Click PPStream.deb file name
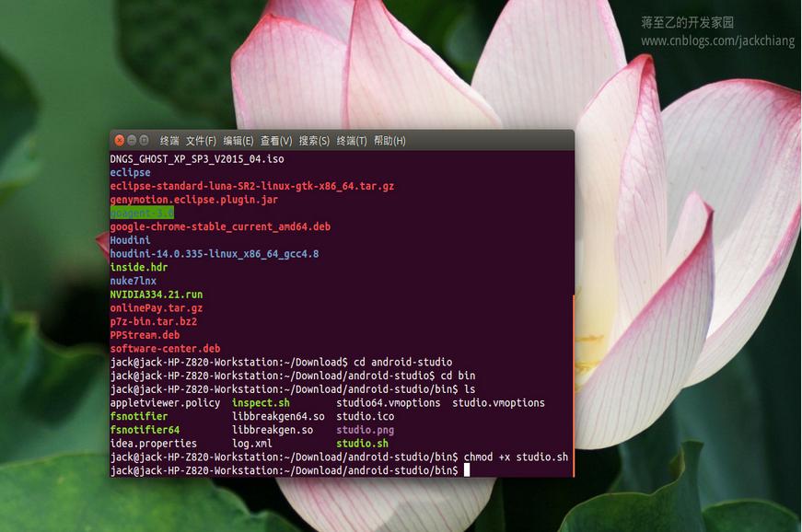 click(145, 335)
